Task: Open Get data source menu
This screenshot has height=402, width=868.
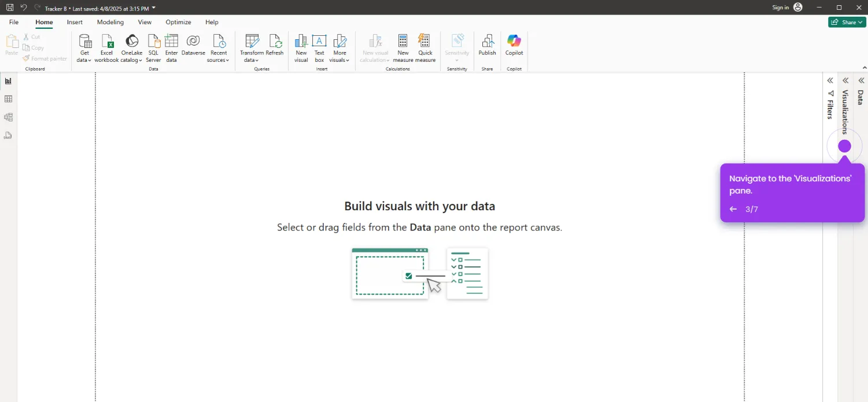Action: 85,49
